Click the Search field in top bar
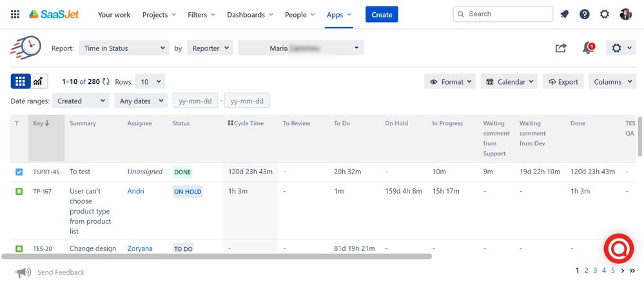This screenshot has width=644, height=291. tap(503, 14)
